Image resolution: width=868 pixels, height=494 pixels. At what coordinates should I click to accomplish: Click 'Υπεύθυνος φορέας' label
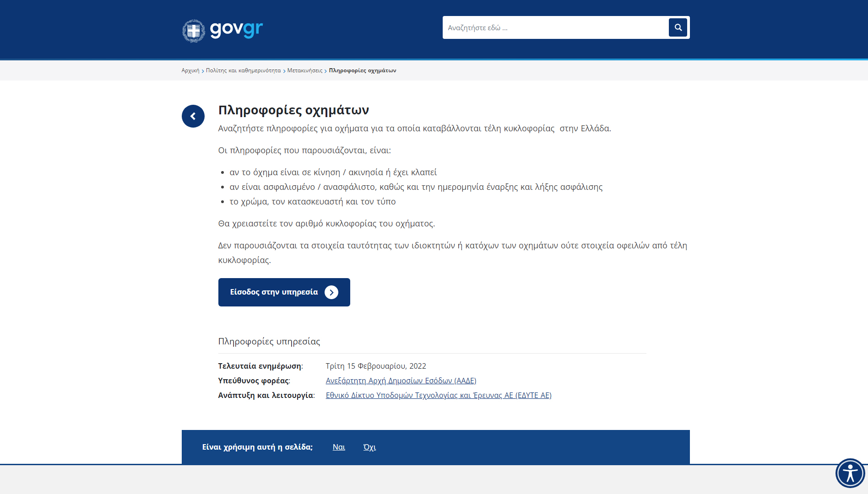[254, 381]
